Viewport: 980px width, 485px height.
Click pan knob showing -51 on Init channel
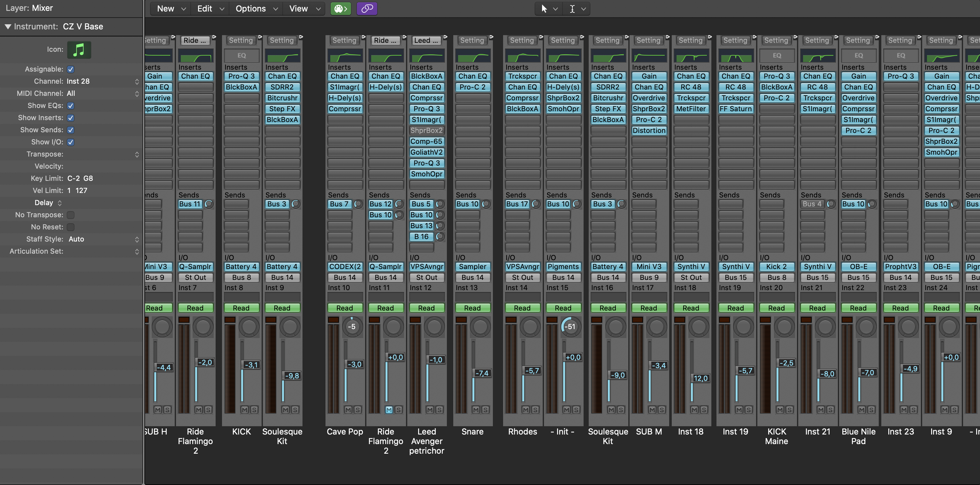click(570, 327)
